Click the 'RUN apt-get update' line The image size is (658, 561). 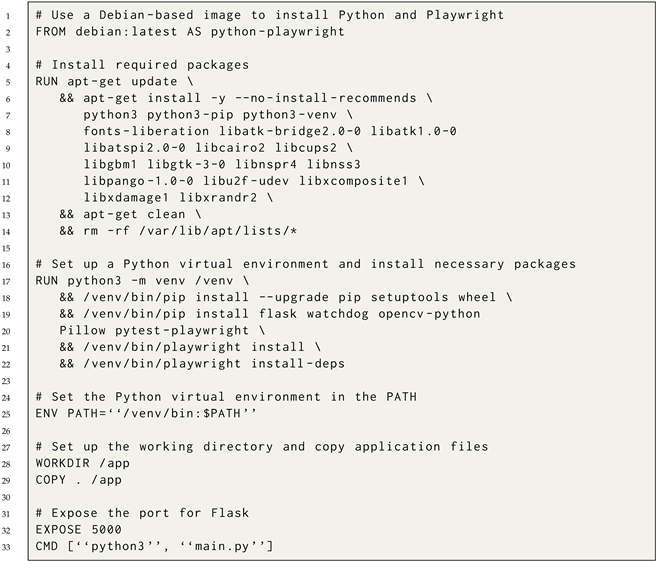tap(109, 81)
